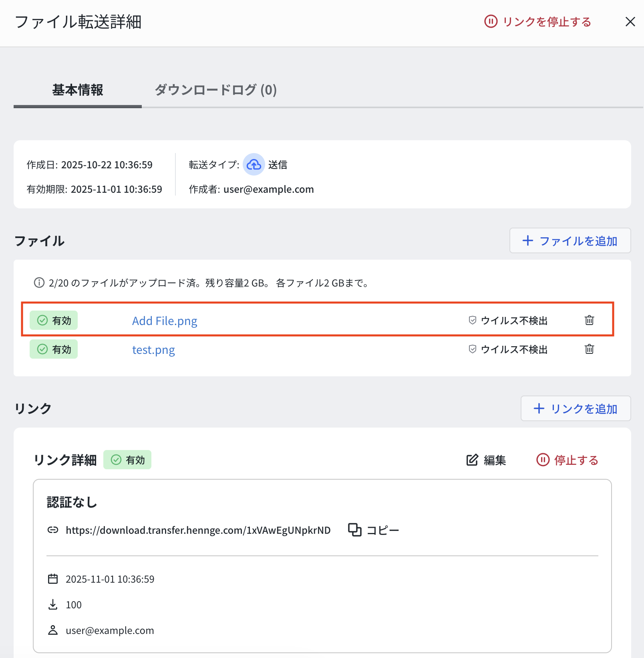Click the 有効 status badge of test.png
The width and height of the screenshot is (644, 658).
[x=54, y=349]
